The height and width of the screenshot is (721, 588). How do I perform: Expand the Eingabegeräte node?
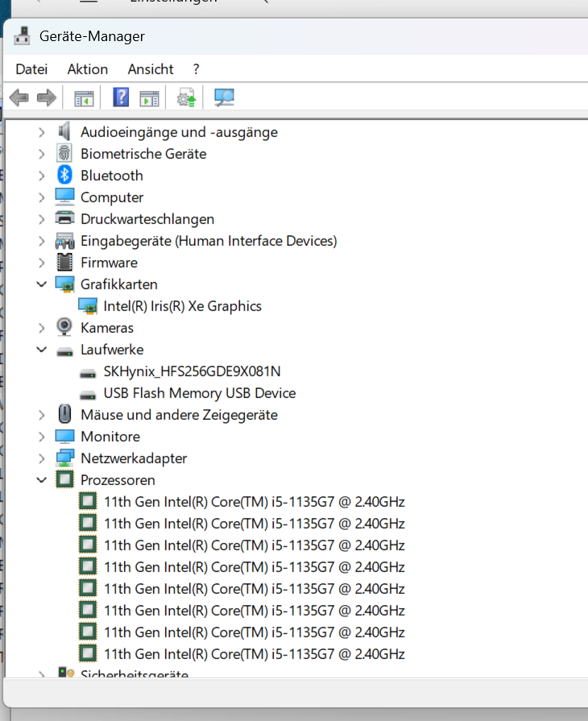pyautogui.click(x=41, y=241)
